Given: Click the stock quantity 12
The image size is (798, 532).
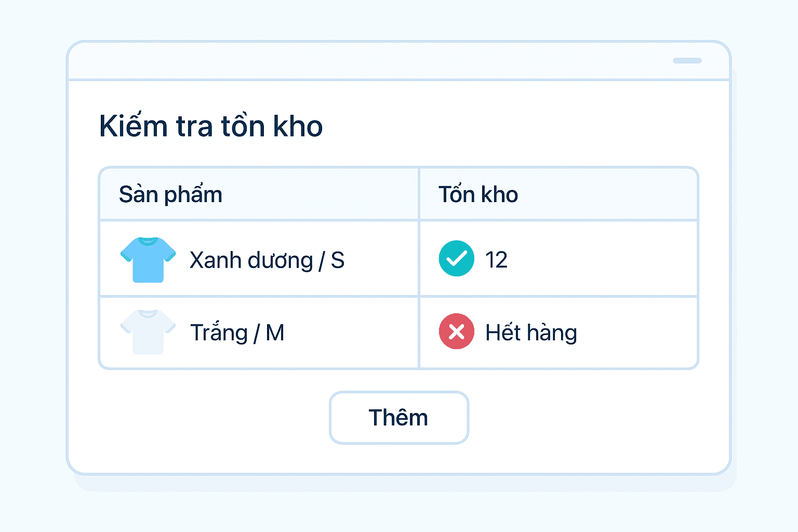Looking at the screenshot, I should point(496,259).
